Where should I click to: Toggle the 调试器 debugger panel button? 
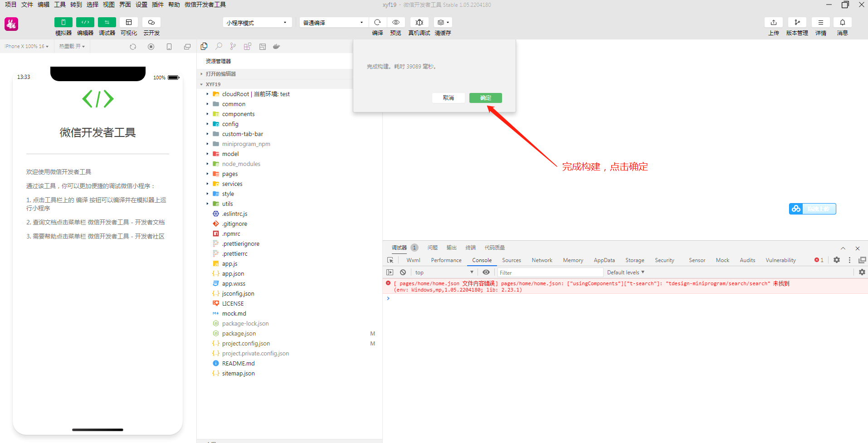coord(107,22)
